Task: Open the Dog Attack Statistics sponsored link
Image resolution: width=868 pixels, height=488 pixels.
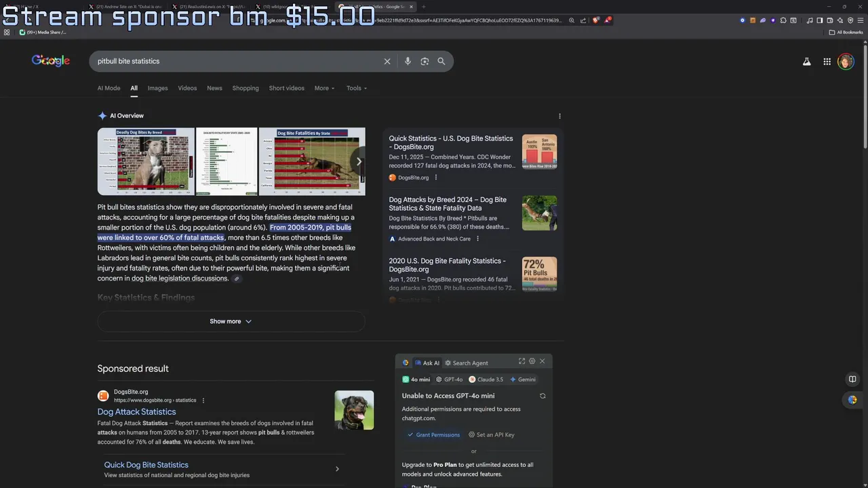Action: (136, 411)
